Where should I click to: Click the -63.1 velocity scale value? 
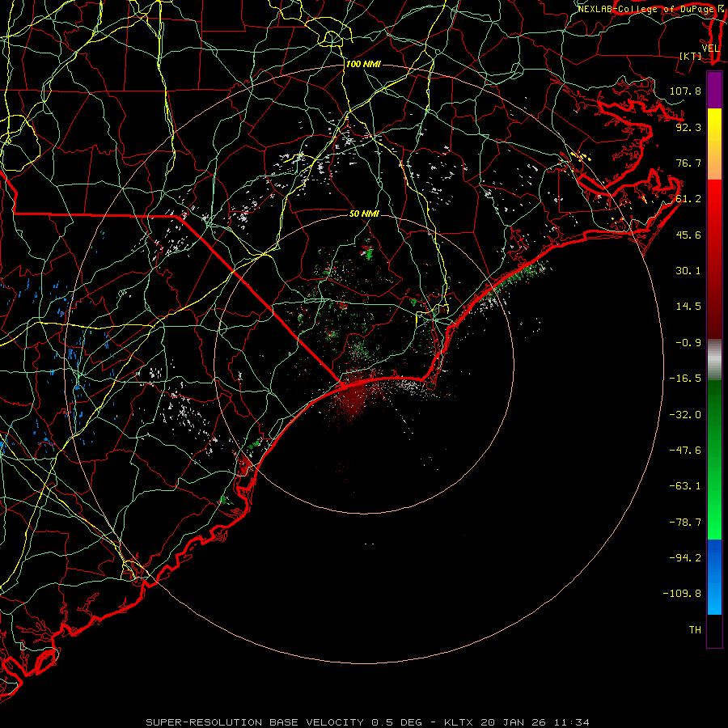click(x=685, y=486)
